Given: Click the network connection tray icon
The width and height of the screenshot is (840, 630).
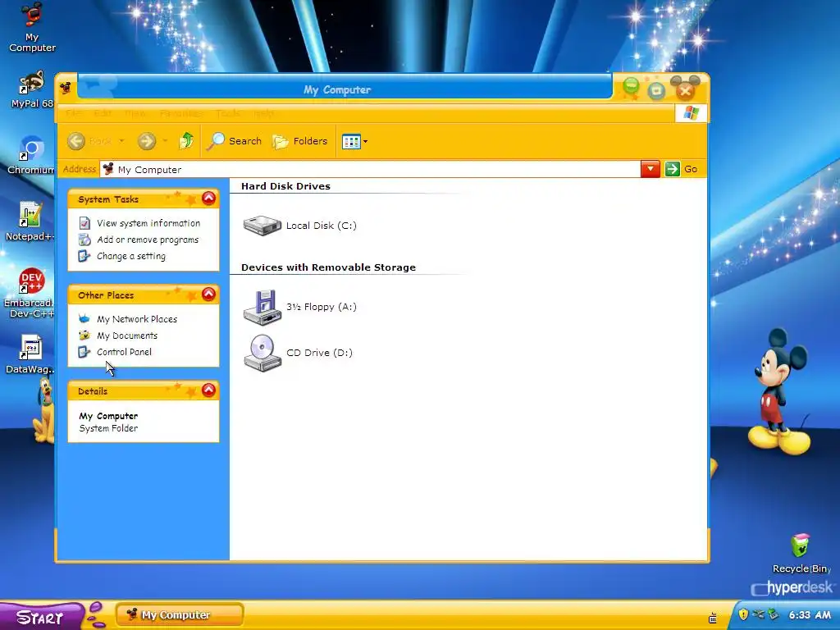Looking at the screenshot, I should (x=757, y=614).
